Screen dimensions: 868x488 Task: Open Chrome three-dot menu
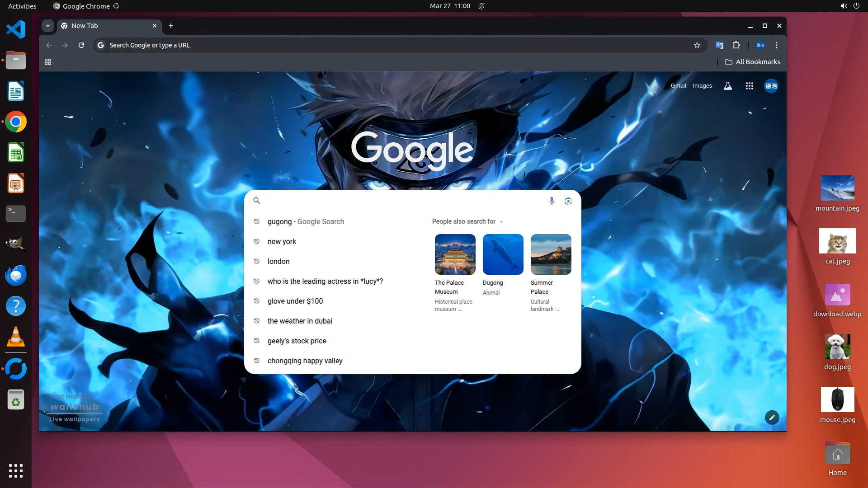point(777,45)
